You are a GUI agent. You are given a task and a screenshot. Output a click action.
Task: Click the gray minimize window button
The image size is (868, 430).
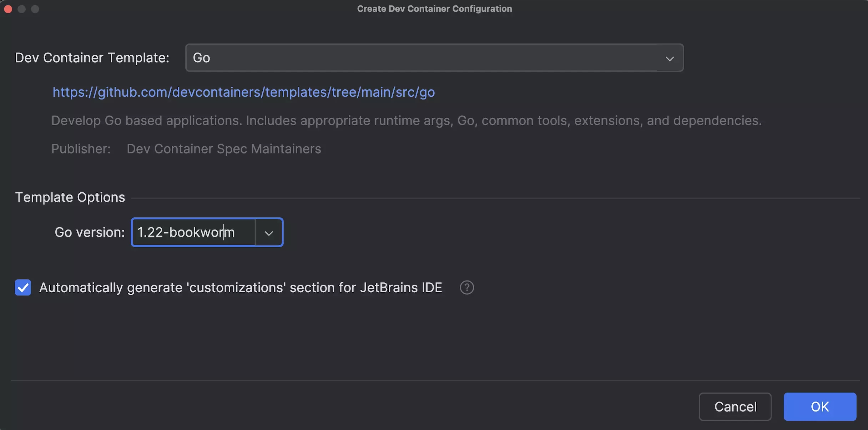(x=22, y=9)
